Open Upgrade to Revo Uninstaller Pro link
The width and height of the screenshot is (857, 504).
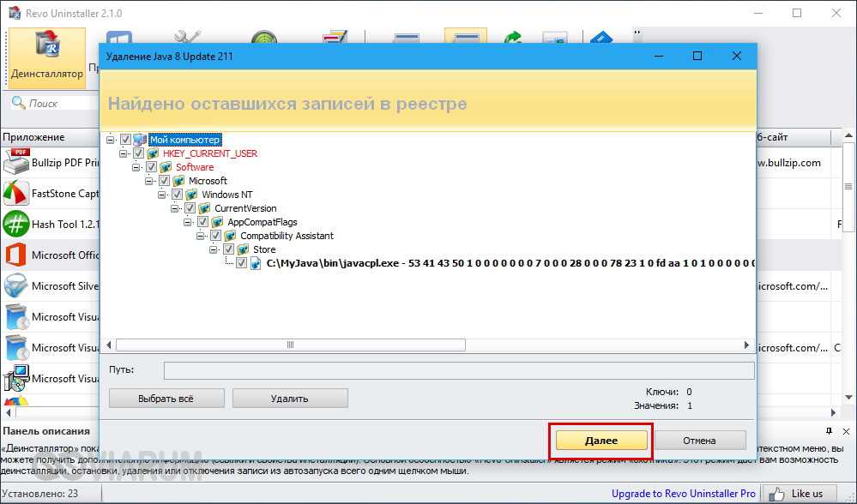click(x=684, y=494)
